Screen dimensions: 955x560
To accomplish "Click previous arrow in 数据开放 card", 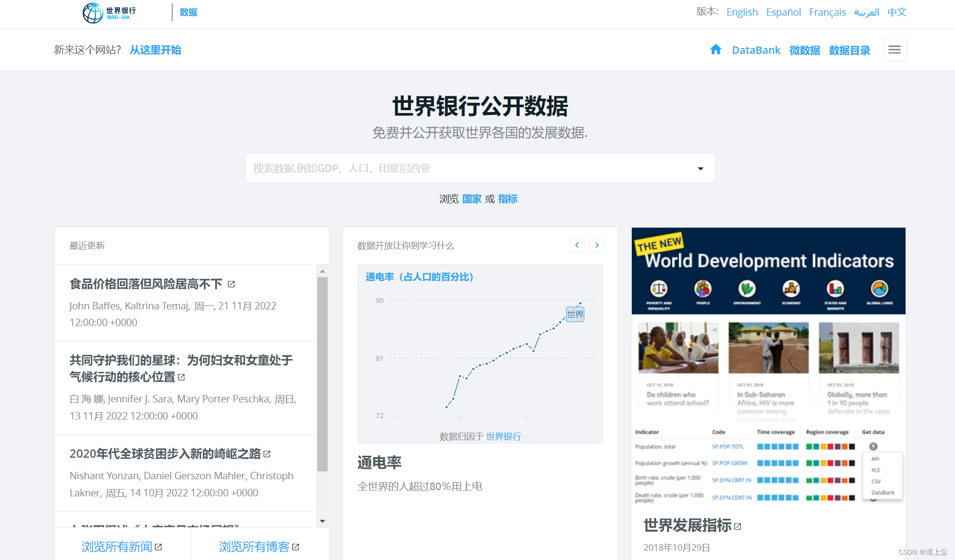I will tap(577, 245).
